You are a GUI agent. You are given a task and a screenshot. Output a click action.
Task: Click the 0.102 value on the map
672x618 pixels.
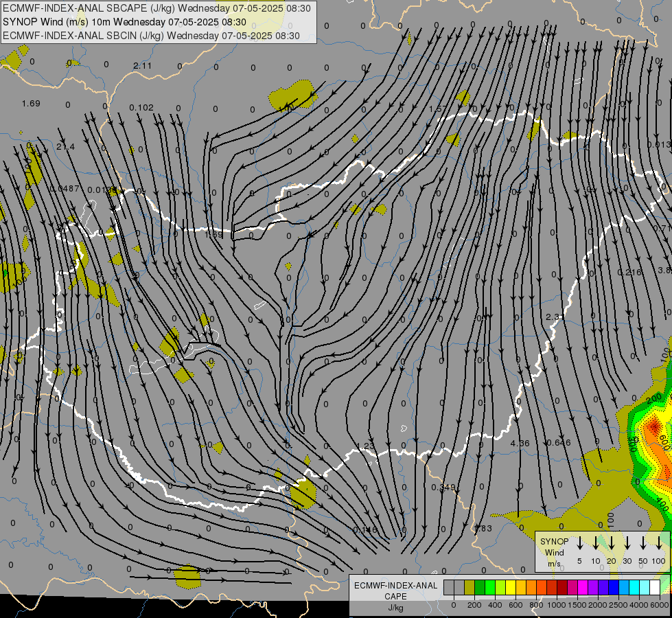pyautogui.click(x=141, y=108)
